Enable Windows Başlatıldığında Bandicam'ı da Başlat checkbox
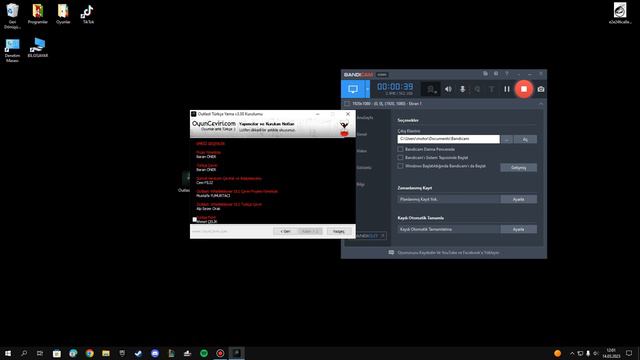This screenshot has height=360, width=640. (400, 166)
